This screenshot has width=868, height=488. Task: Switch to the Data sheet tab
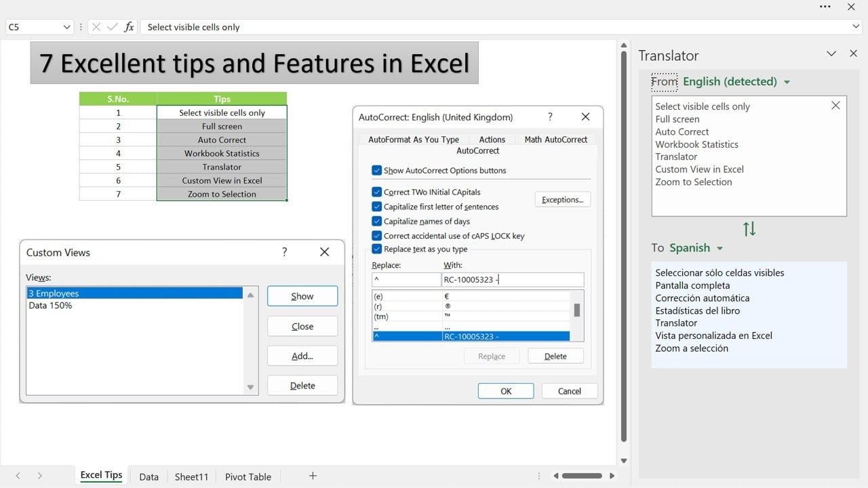coord(149,476)
